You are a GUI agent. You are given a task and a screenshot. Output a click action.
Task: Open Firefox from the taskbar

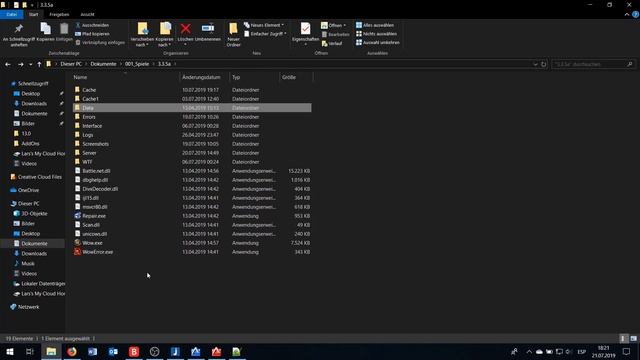(x=72, y=351)
